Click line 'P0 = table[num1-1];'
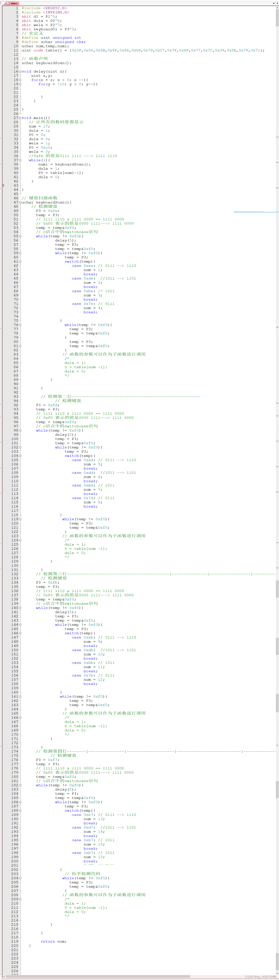The image size is (279, 980). 61,173
